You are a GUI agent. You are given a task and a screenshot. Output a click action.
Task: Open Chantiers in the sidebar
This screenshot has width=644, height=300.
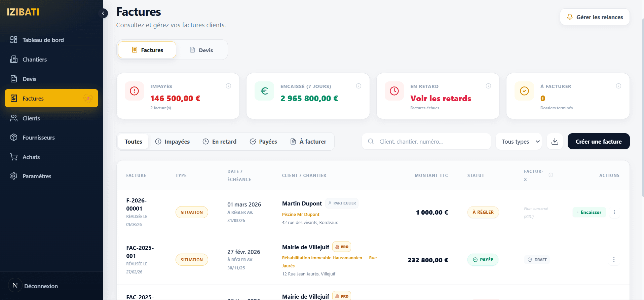coord(34,60)
